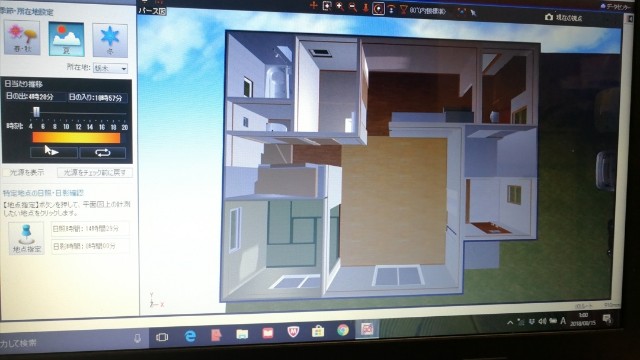This screenshot has height=360, width=640.
Task: Select the look-around viewpoint tool
Action: 391,9
